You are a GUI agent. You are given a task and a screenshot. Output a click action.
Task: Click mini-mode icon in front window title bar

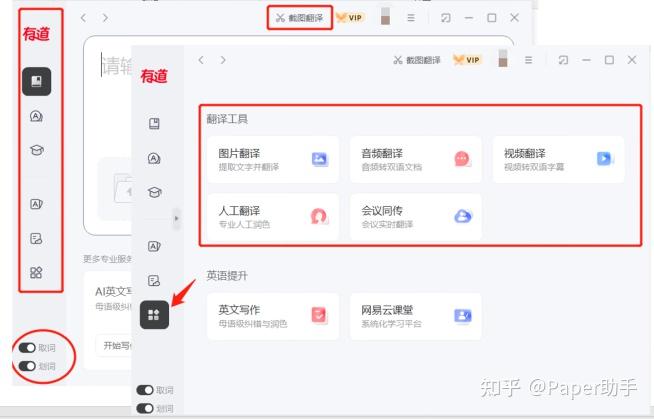563,60
